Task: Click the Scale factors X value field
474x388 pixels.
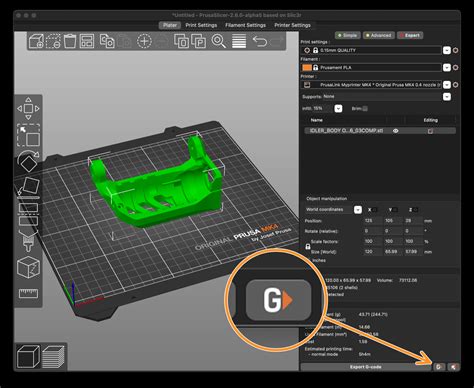Action: (373, 241)
